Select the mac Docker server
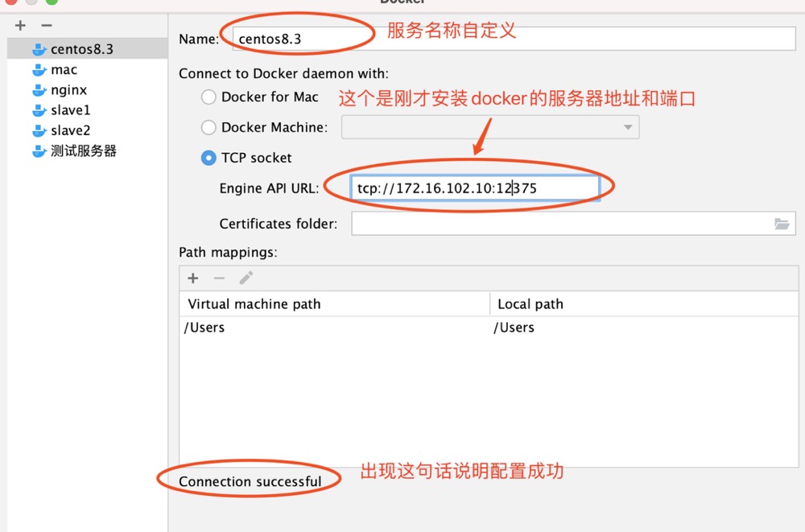Screen dimensions: 805x532 click(x=64, y=70)
